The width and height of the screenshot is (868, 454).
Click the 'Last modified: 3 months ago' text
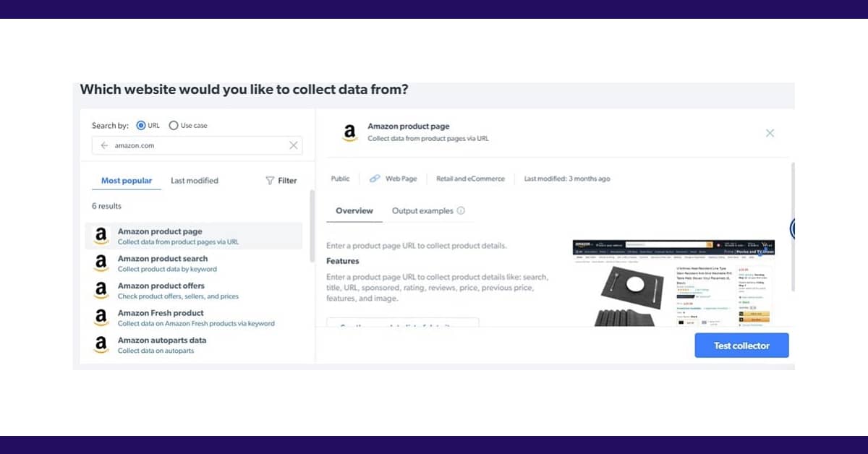567,179
